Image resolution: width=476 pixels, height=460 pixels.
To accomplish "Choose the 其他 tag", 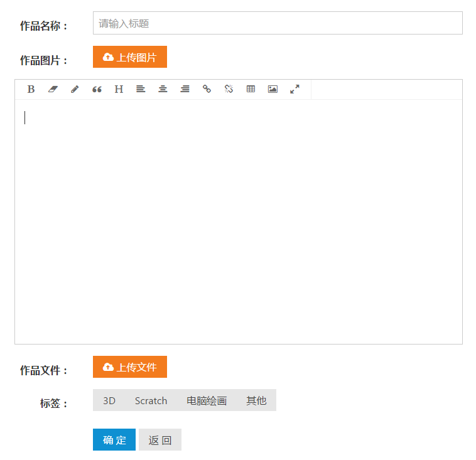I will [x=256, y=400].
